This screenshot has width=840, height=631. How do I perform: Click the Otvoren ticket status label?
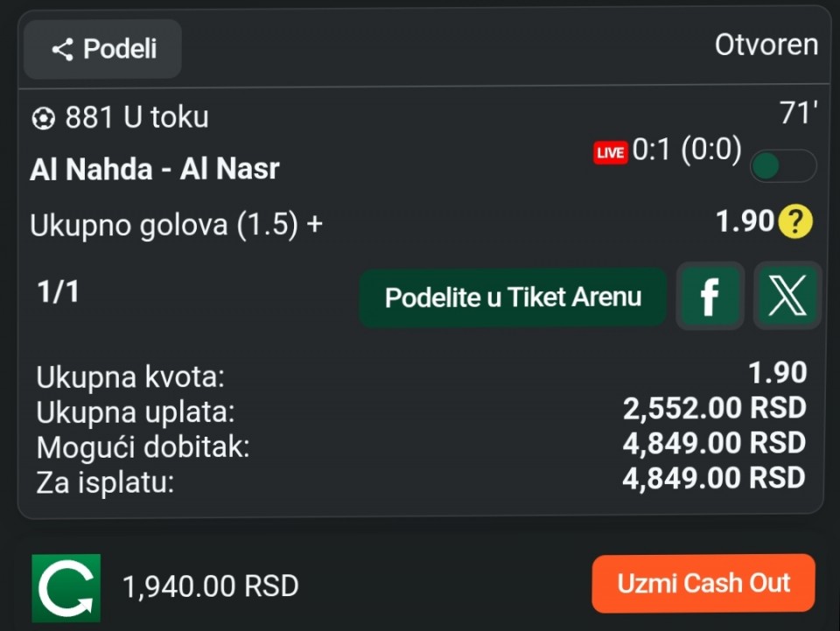(766, 45)
